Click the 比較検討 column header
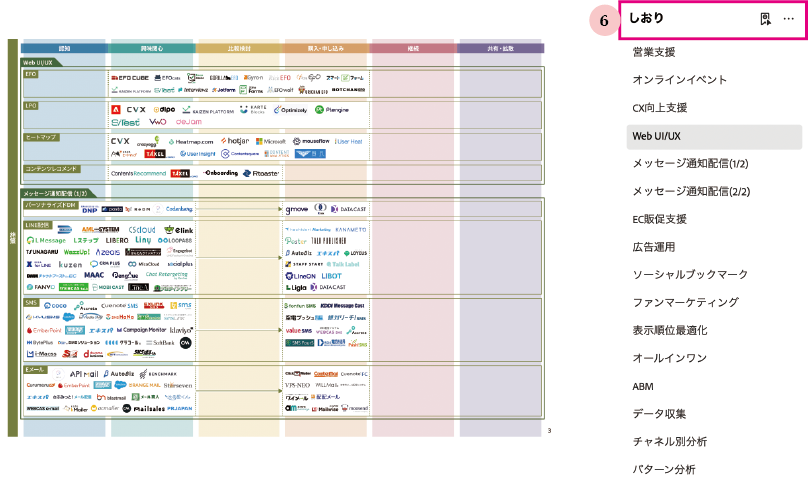The image size is (811, 483). pyautogui.click(x=239, y=49)
